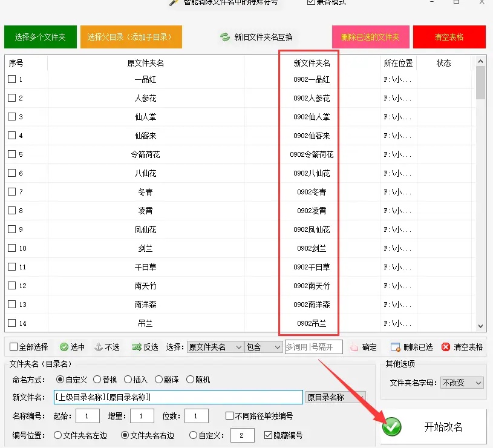Screen dimensions: 493x448
Task: Click the 删除已选的文件夹 pink button
Action: pos(370,37)
